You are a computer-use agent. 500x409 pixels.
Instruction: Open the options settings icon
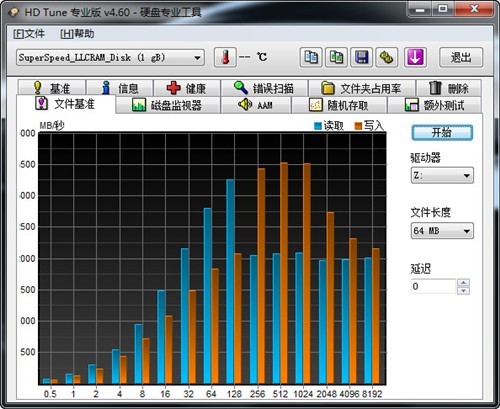[x=387, y=57]
